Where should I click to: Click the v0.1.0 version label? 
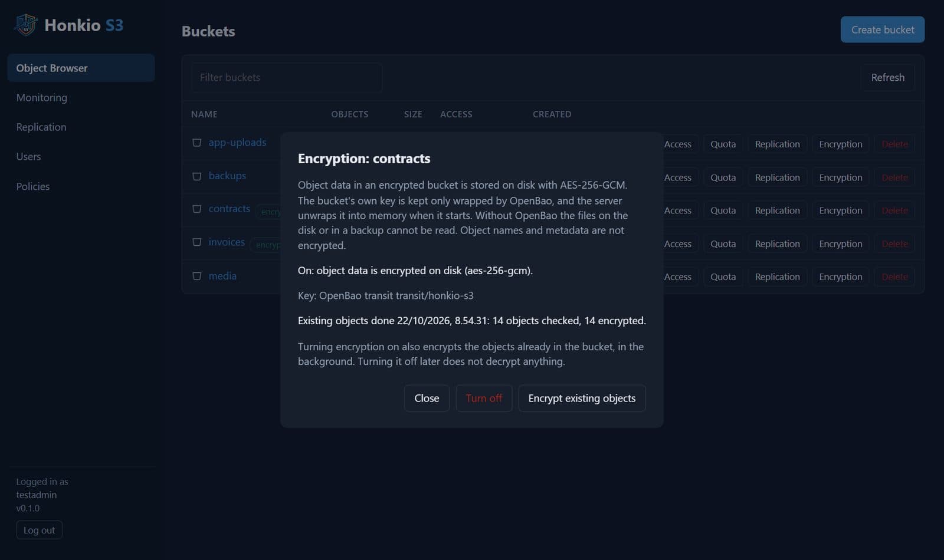28,508
